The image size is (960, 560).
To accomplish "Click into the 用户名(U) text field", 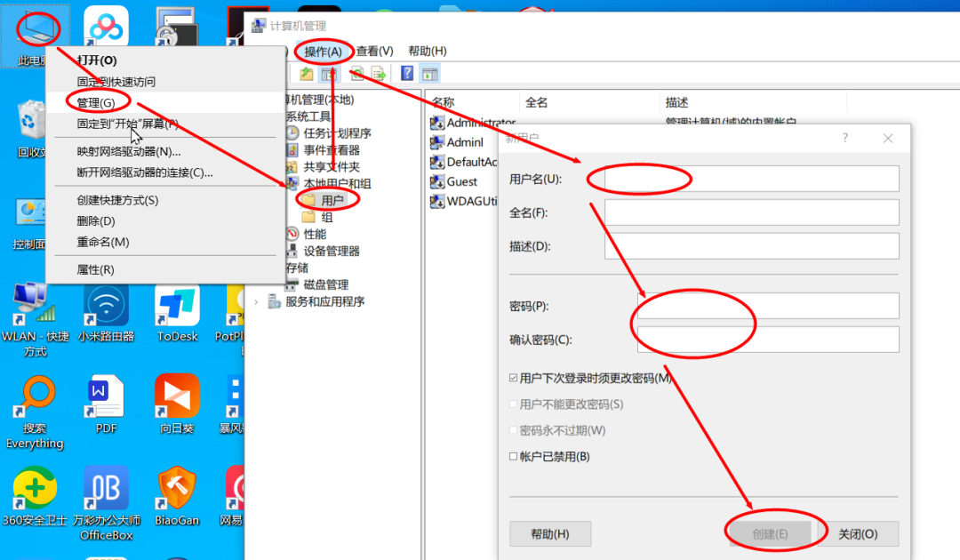I will point(751,180).
